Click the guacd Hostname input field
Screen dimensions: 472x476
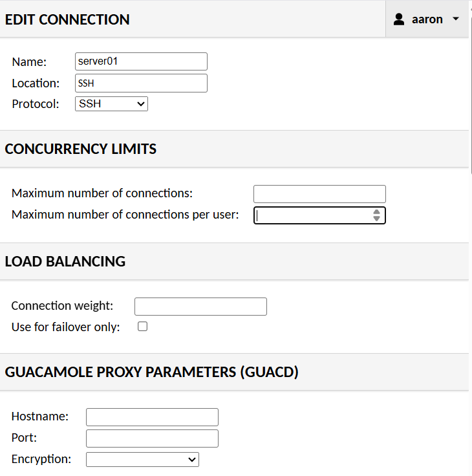(152, 417)
